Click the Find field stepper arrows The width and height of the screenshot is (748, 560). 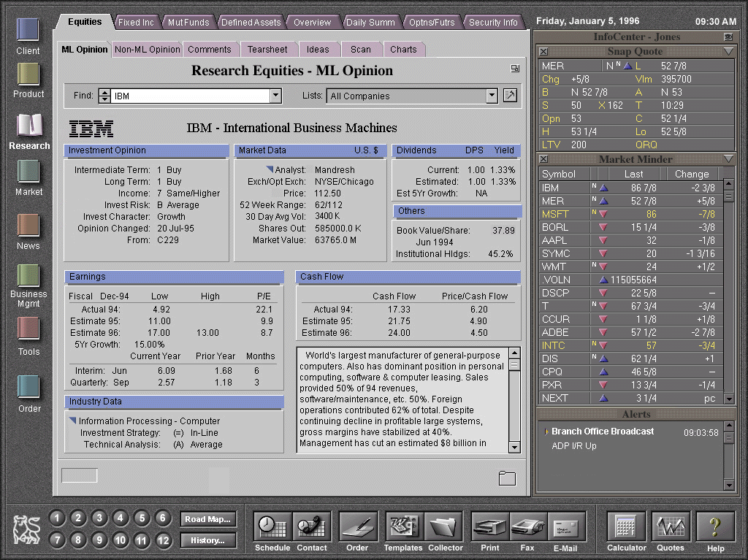pos(104,96)
